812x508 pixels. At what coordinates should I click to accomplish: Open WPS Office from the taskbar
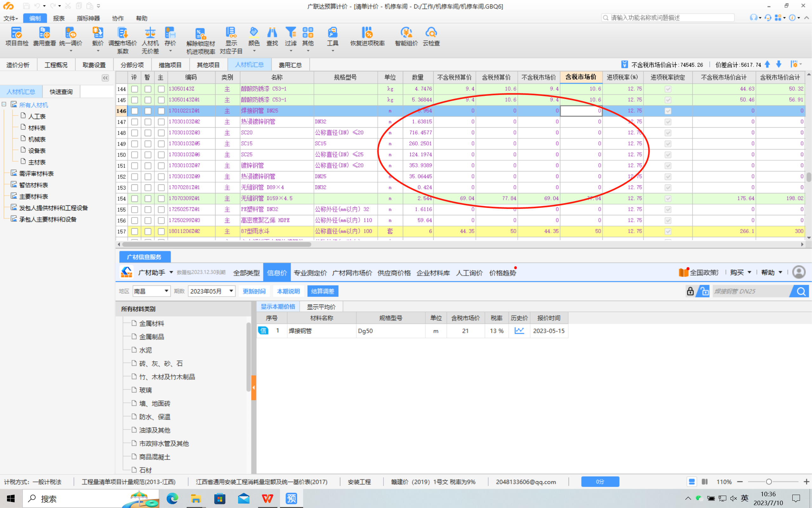click(267, 498)
